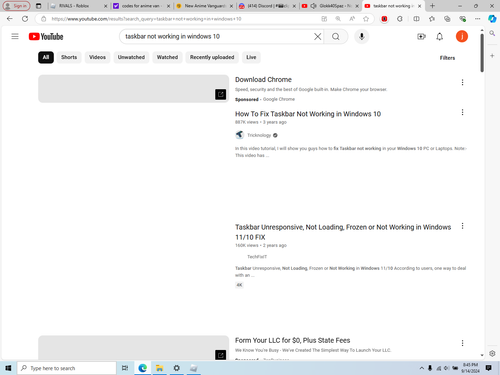Go back with the browser arrow
The width and height of the screenshot is (500, 375).
[x=10, y=19]
